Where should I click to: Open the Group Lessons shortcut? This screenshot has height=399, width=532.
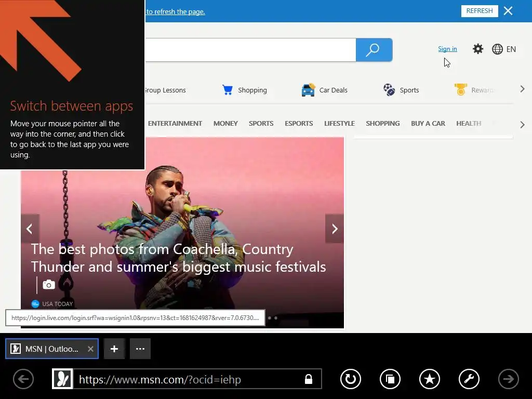165,90
